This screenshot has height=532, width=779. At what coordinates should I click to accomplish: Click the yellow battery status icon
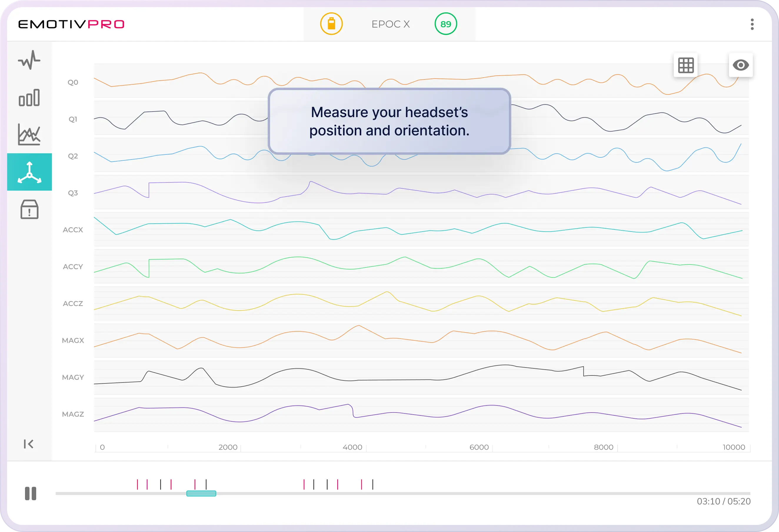(x=331, y=24)
